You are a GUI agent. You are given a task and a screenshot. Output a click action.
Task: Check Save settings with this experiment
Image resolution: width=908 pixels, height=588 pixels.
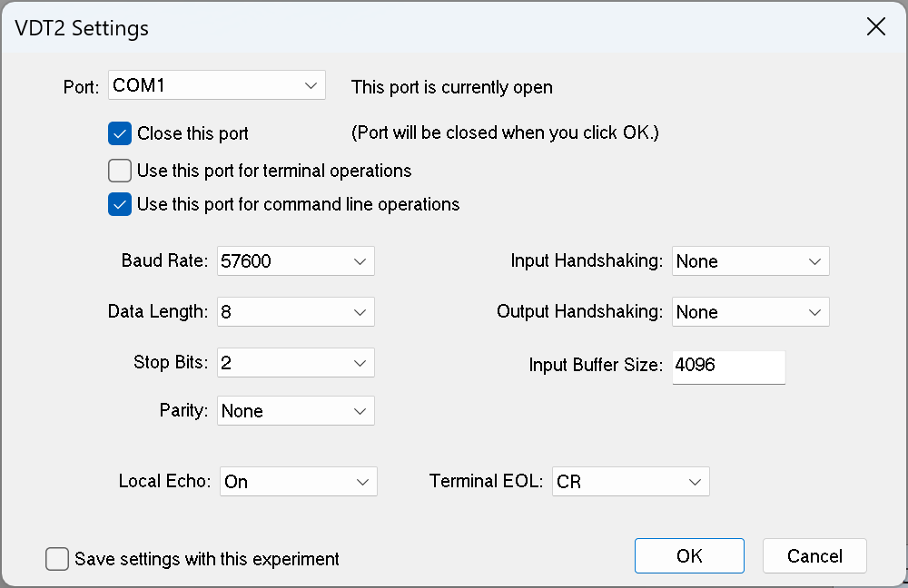(56, 558)
